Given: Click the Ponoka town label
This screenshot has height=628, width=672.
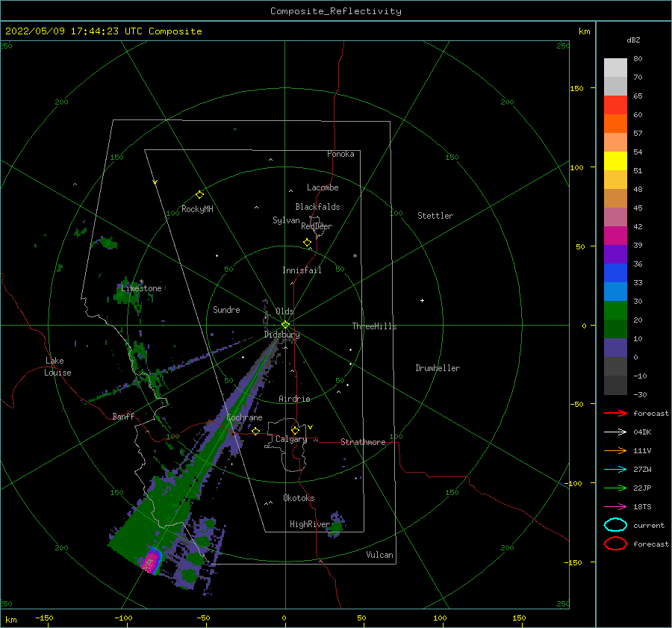Looking at the screenshot, I should coord(340,154).
